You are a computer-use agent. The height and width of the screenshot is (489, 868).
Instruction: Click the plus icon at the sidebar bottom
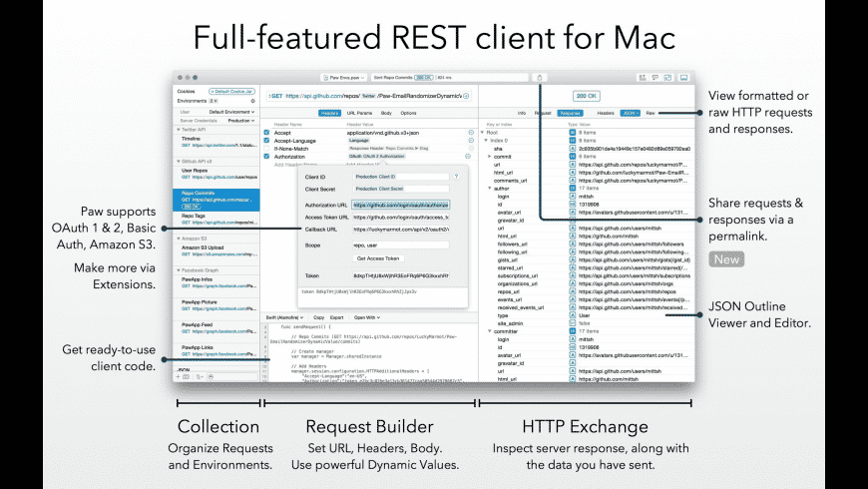tap(179, 376)
